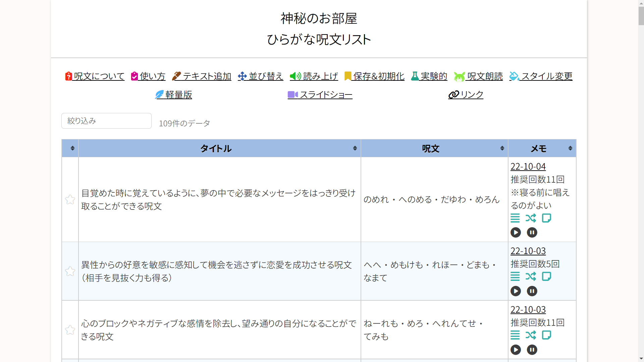644x362 pixels.
Task: Click the list icon in first row memo
Action: 515,218
